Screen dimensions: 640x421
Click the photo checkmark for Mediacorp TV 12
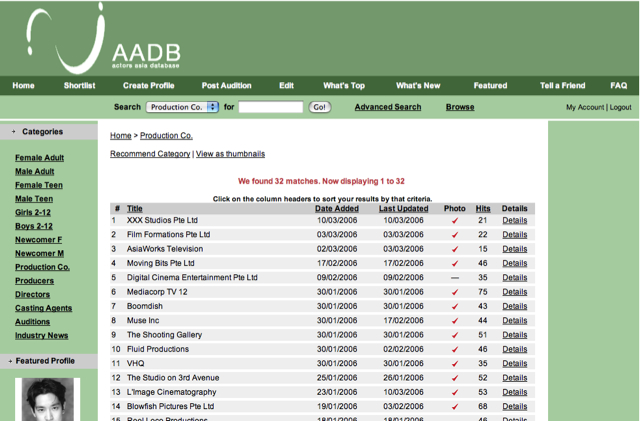tap(455, 292)
